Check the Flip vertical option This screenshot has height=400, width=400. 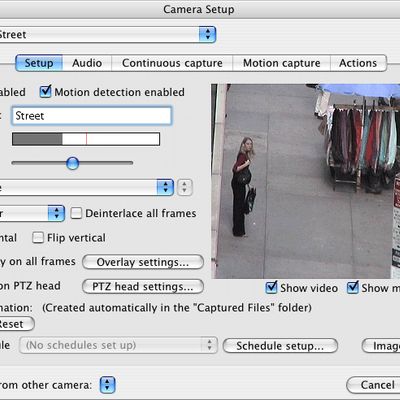pos(38,238)
